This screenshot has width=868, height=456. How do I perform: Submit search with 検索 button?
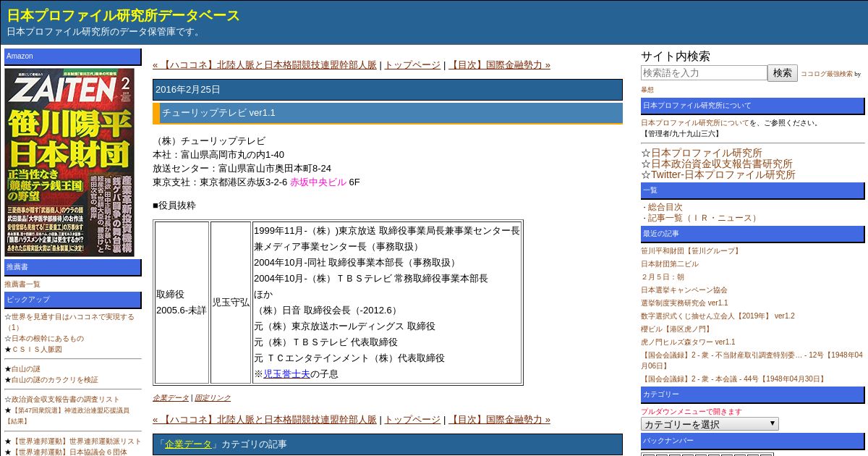click(783, 73)
